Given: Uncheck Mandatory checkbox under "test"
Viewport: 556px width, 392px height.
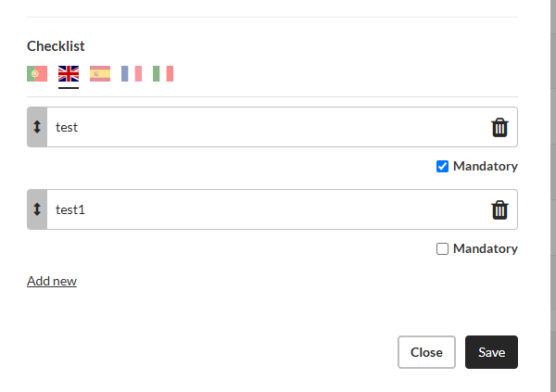Looking at the screenshot, I should 442,166.
